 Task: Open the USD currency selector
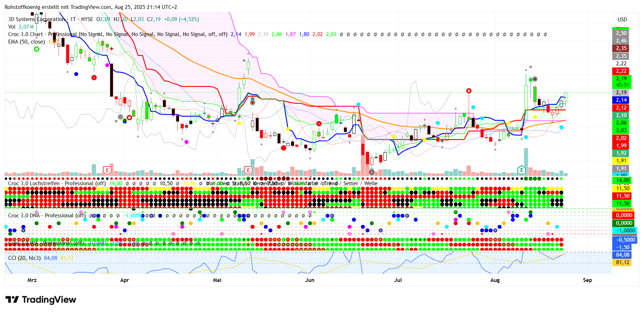tap(622, 20)
